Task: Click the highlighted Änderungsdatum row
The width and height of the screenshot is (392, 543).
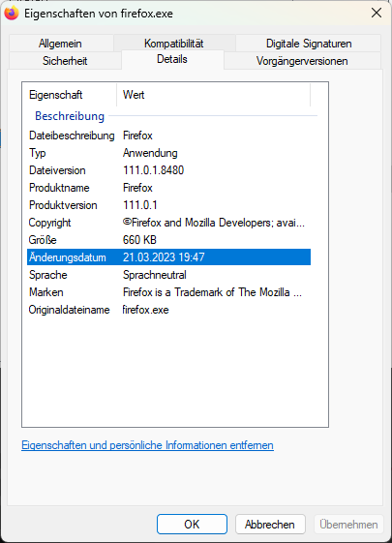Action: [x=169, y=256]
